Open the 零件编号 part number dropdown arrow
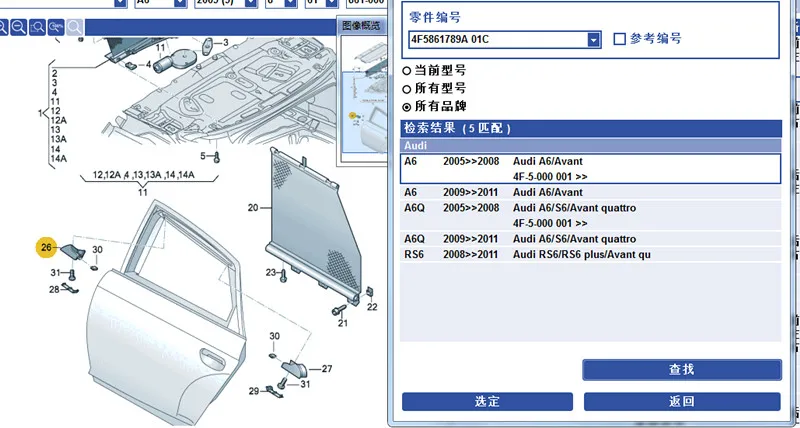800x428 pixels. pos(593,40)
